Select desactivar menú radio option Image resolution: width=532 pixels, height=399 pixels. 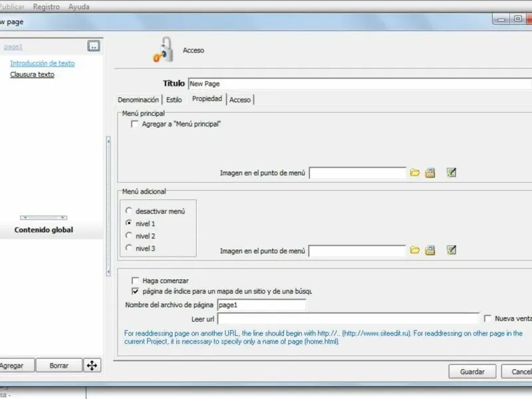(x=128, y=211)
